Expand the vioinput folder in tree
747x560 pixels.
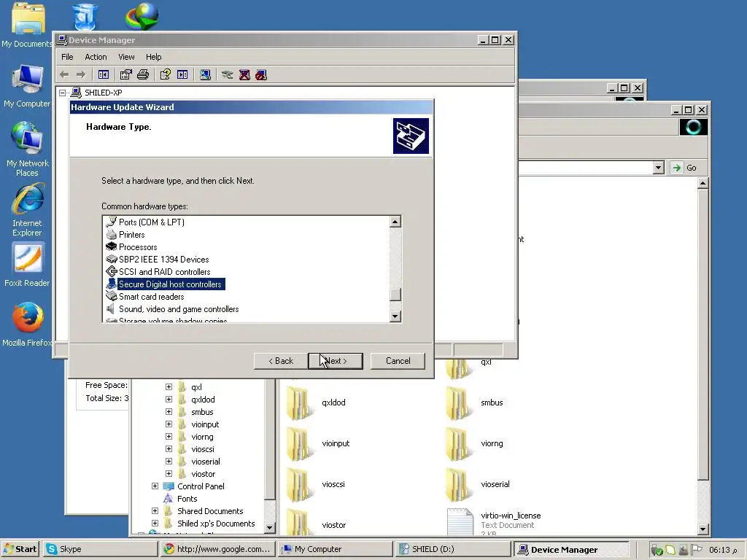169,424
